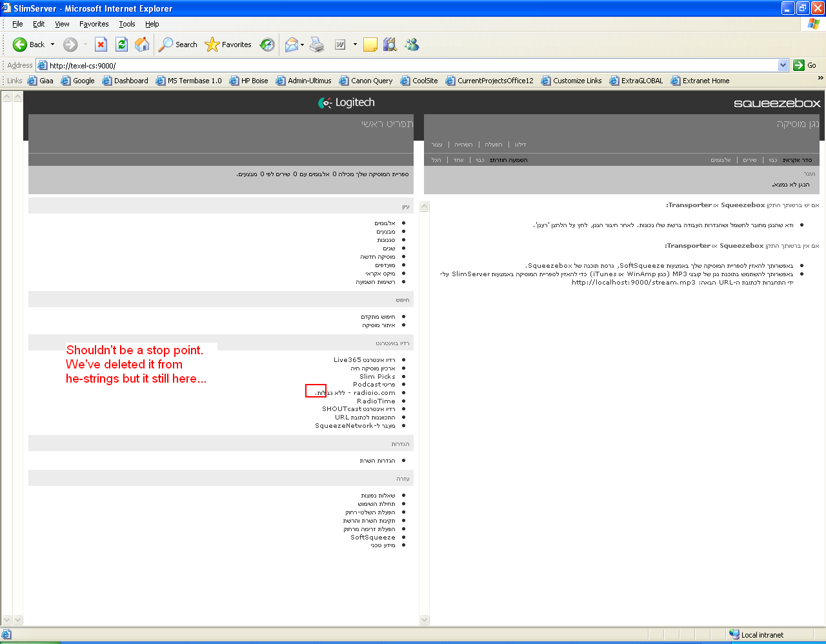Click the Print printer icon

pos(317,45)
